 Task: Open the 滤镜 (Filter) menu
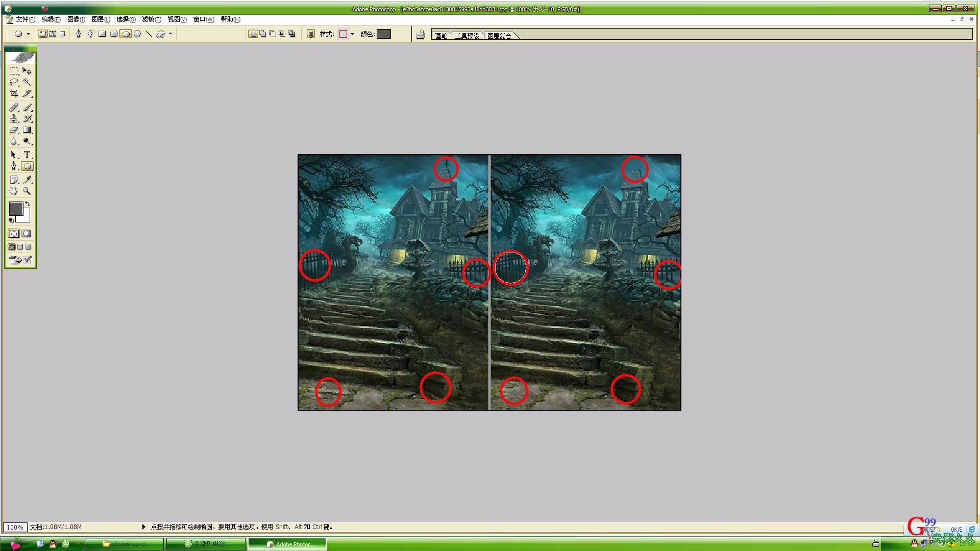(151, 19)
